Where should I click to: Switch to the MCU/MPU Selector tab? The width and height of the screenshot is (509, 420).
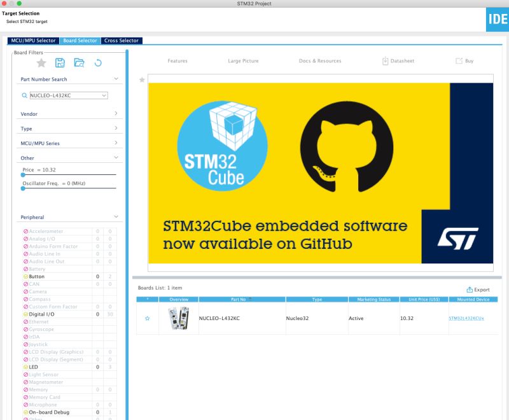34,40
